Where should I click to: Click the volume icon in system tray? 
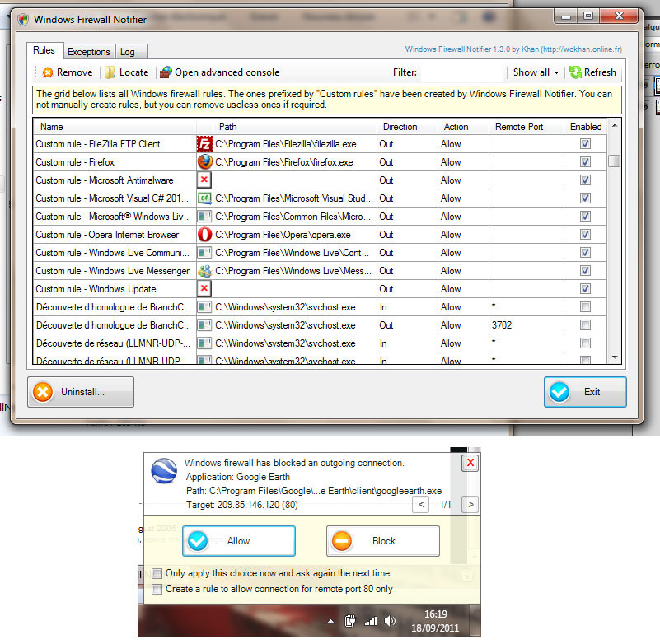[x=391, y=620]
